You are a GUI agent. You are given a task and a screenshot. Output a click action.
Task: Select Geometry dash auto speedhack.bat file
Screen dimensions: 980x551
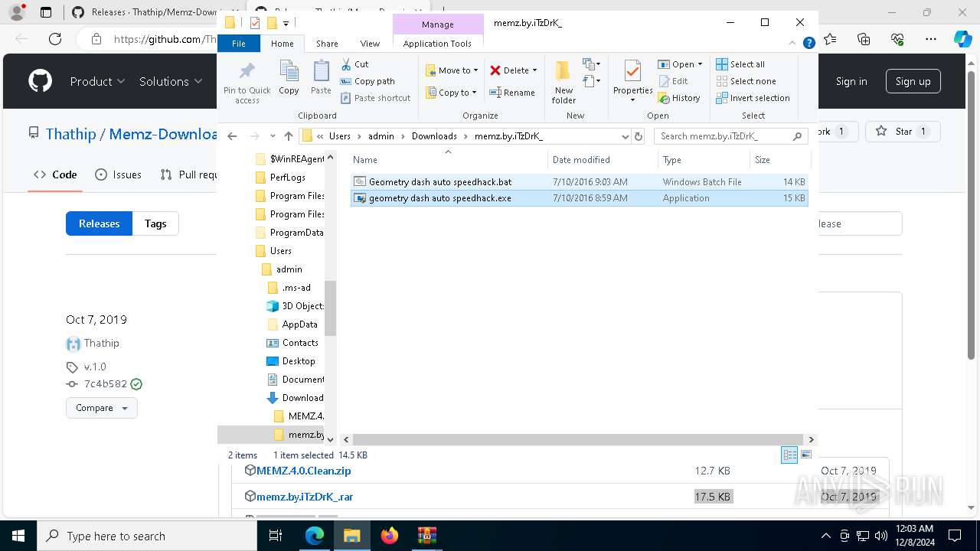(579, 182)
